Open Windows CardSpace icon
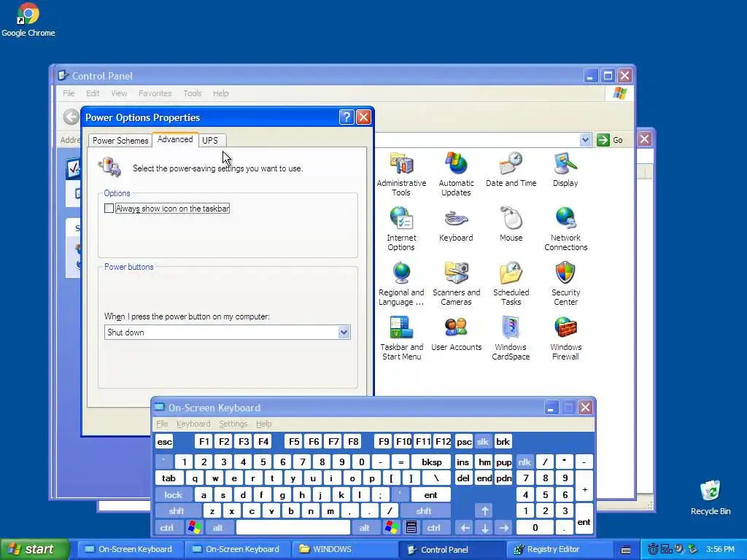The height and width of the screenshot is (560, 747). tap(511, 338)
